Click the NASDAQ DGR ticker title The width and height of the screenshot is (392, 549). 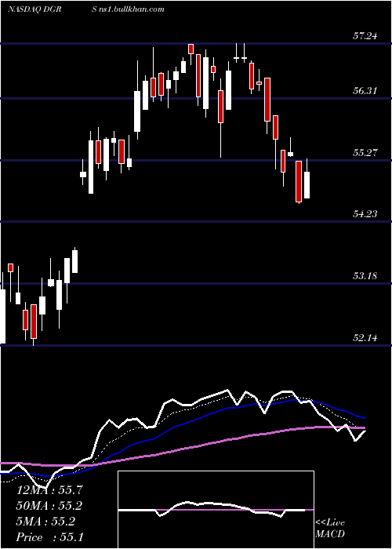(34, 9)
